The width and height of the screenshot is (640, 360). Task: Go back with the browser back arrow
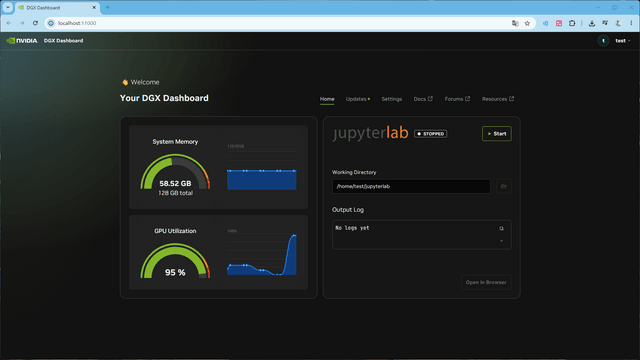tap(9, 23)
